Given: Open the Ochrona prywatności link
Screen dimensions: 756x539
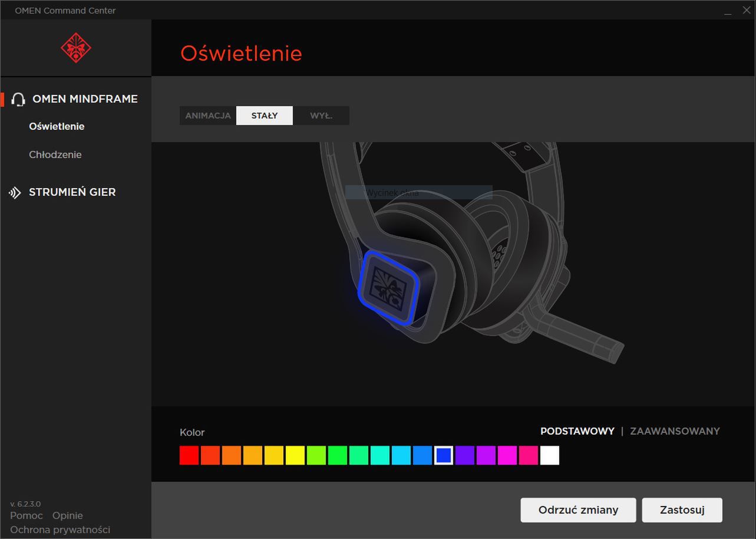Looking at the screenshot, I should (60, 530).
